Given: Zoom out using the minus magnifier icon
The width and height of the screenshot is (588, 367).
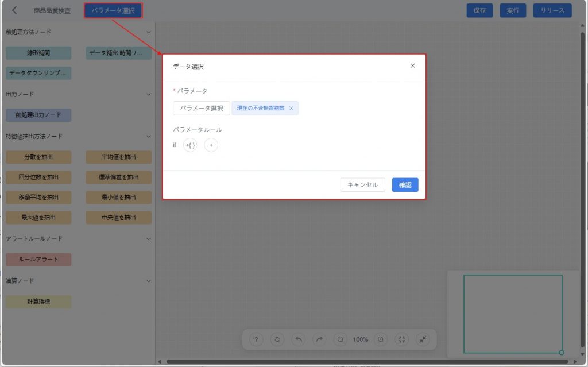Looking at the screenshot, I should (x=340, y=339).
